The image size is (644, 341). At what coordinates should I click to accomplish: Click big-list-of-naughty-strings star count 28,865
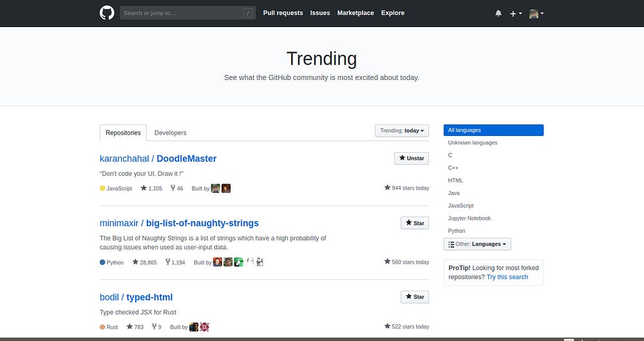(x=144, y=262)
